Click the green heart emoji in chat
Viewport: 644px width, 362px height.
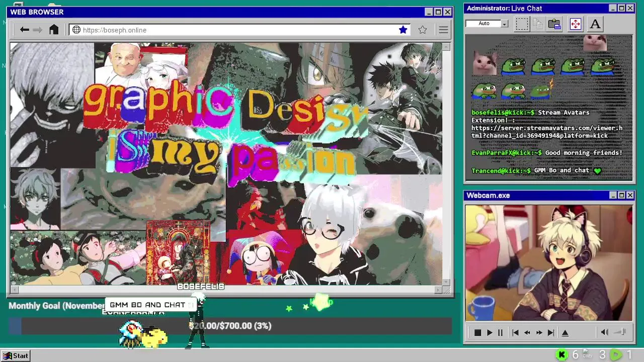click(x=597, y=171)
